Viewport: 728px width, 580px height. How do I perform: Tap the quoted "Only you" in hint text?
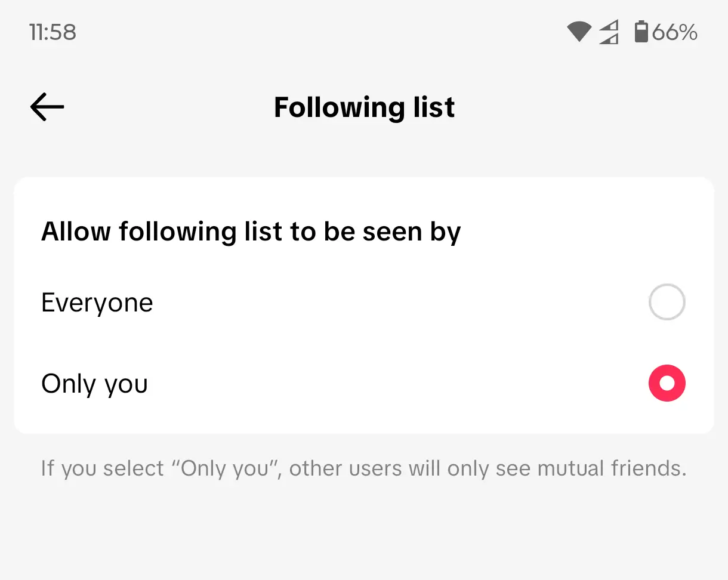point(226,468)
